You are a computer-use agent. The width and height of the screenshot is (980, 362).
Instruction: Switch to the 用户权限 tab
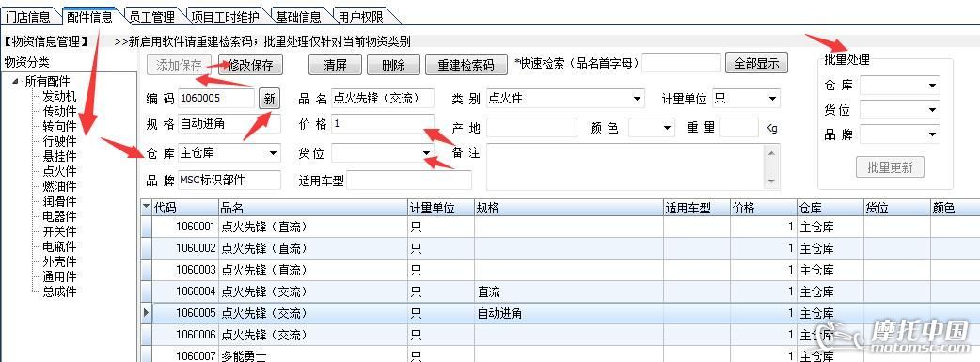[x=360, y=17]
